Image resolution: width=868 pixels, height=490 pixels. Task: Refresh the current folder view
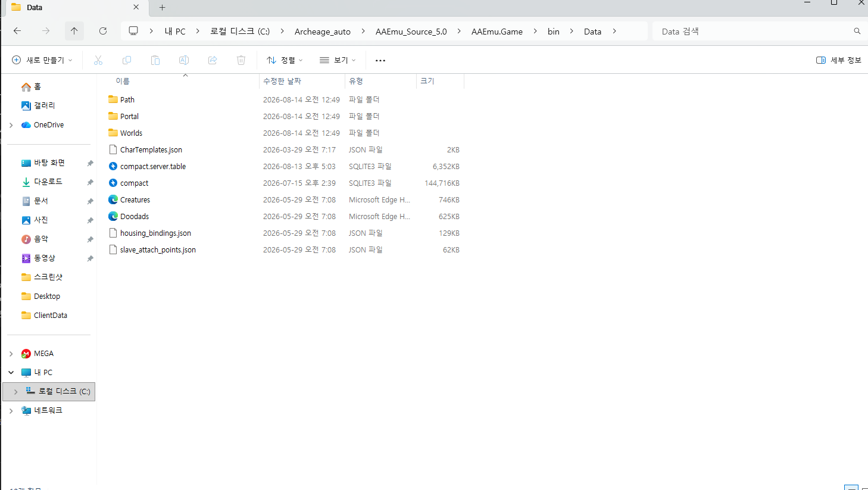tap(103, 31)
